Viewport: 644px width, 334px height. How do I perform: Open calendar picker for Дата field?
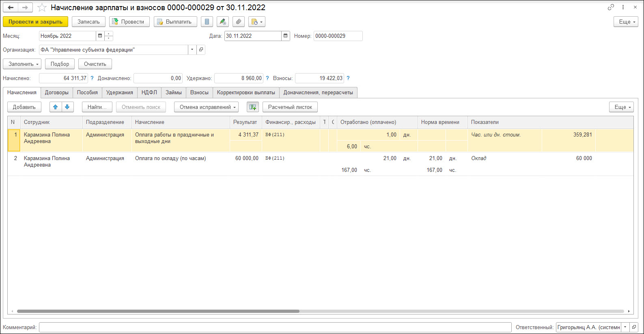pos(286,36)
